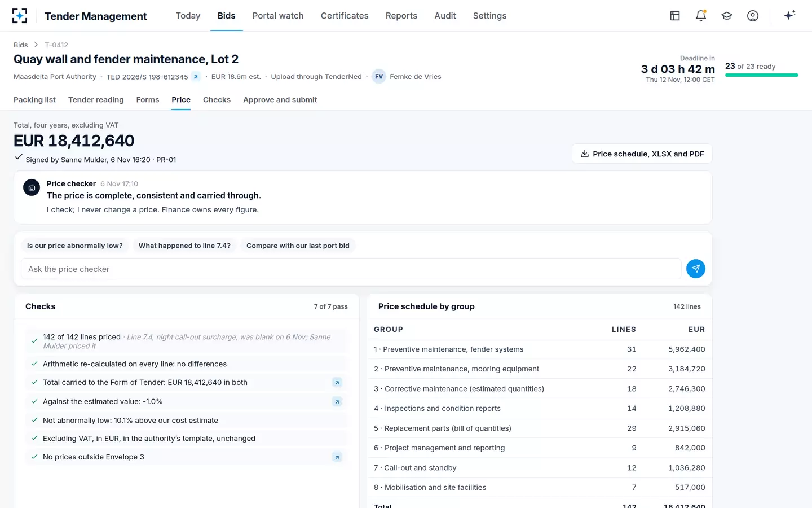Select 'Compare with our last port bid'
812x508 pixels.
(298, 246)
